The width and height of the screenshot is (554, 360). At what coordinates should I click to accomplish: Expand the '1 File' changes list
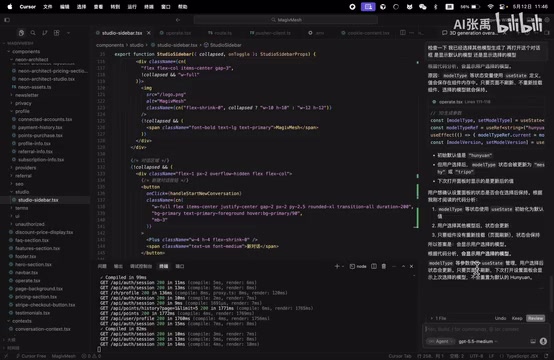[x=438, y=318]
